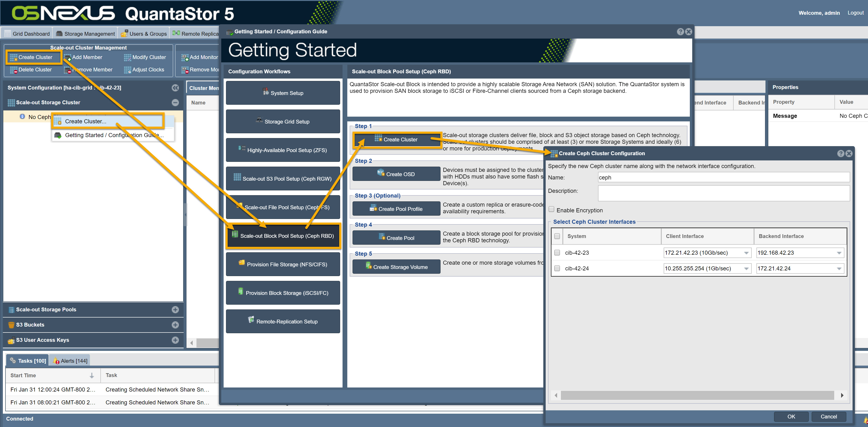868x427 pixels.
Task: Click Delete Cluster in ribbon
Action: click(31, 70)
